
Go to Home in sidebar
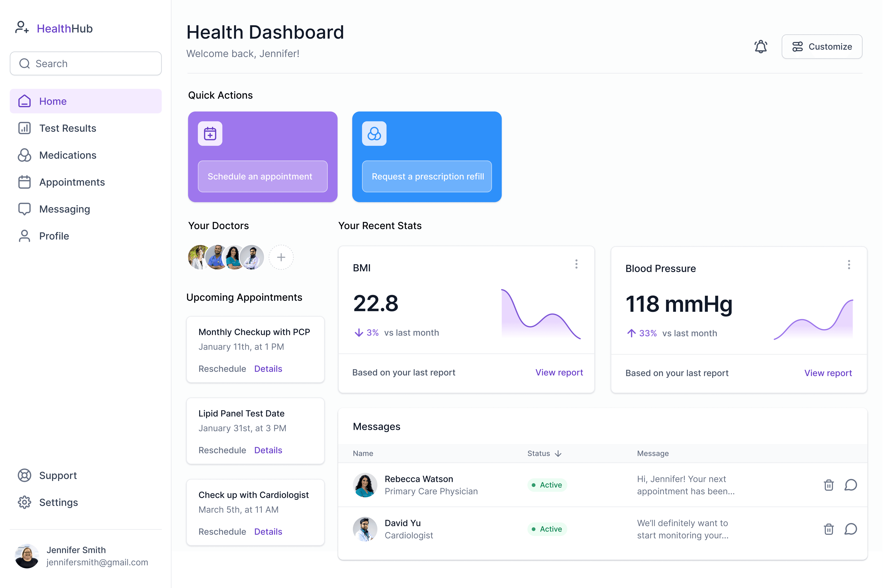pos(85,101)
